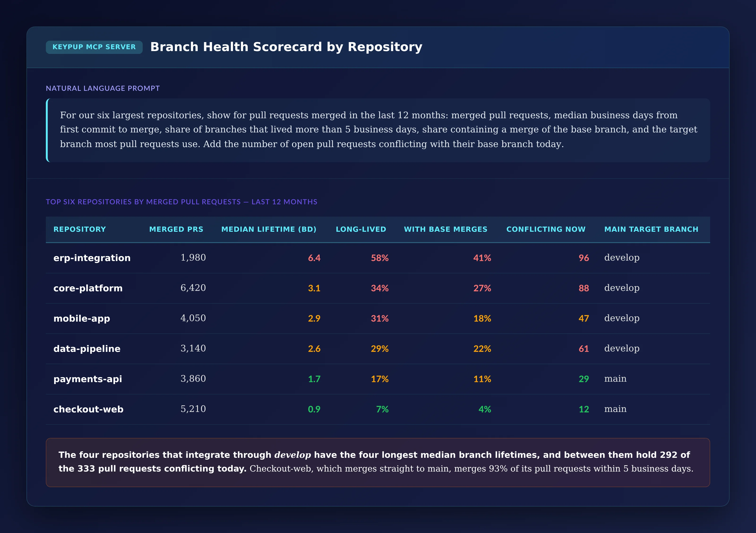This screenshot has height=533, width=756.
Task: Click the summary insight callout about develop
Action: 378,463
